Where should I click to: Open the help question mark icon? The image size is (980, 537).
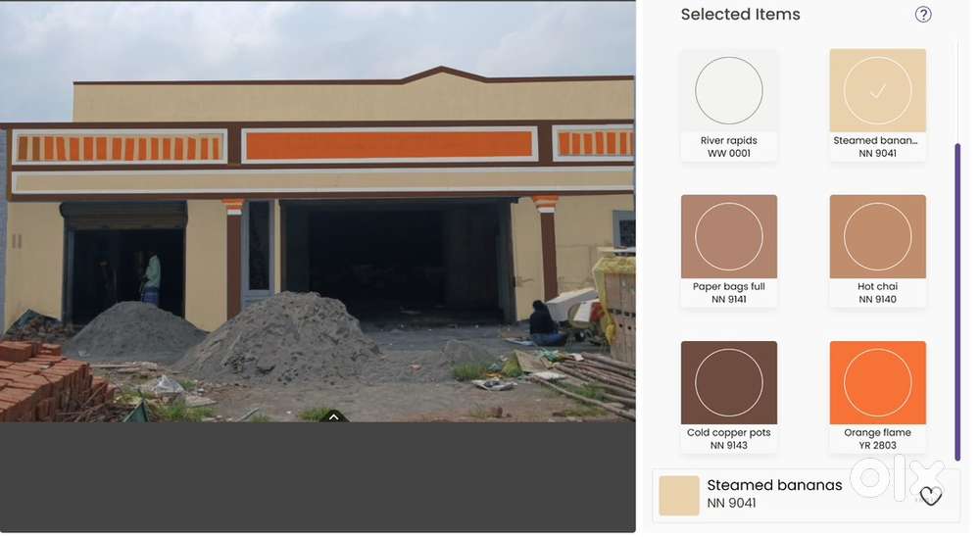pos(922,15)
